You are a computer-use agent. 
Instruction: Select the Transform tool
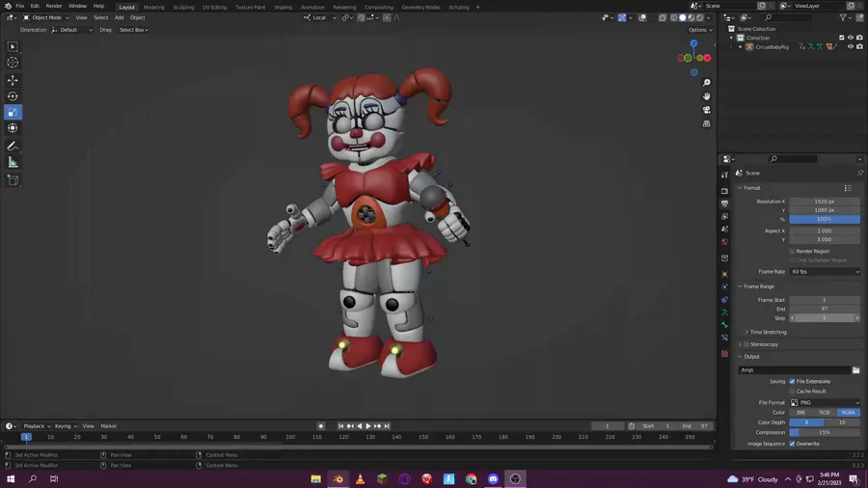[13, 128]
